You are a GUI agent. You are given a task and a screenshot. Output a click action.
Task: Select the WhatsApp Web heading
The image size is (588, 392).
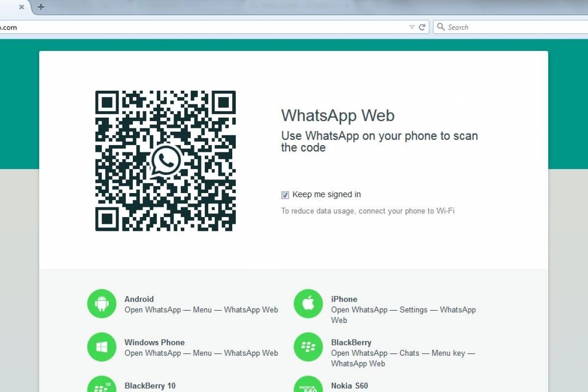(x=338, y=116)
